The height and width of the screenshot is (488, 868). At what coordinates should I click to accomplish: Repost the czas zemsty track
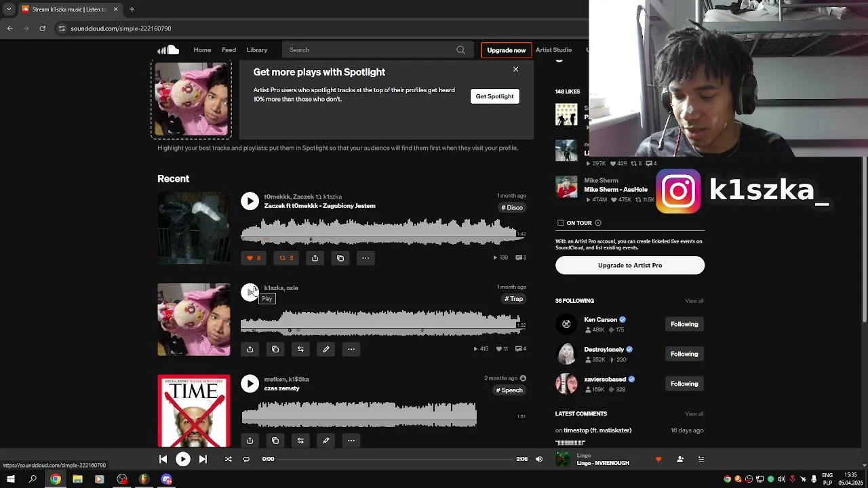(300, 441)
